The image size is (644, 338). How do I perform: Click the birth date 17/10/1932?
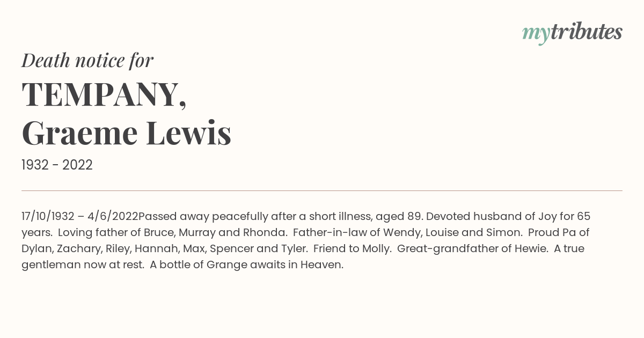pos(48,217)
